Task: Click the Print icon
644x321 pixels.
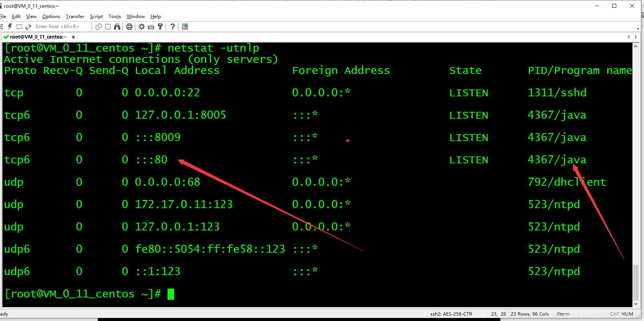Action: [x=129, y=27]
